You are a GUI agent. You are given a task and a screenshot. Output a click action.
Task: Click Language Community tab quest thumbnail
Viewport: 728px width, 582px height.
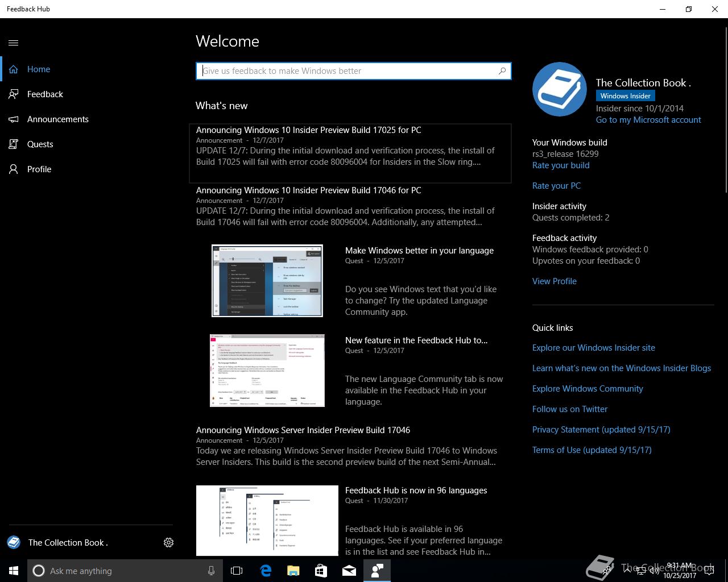(x=267, y=371)
